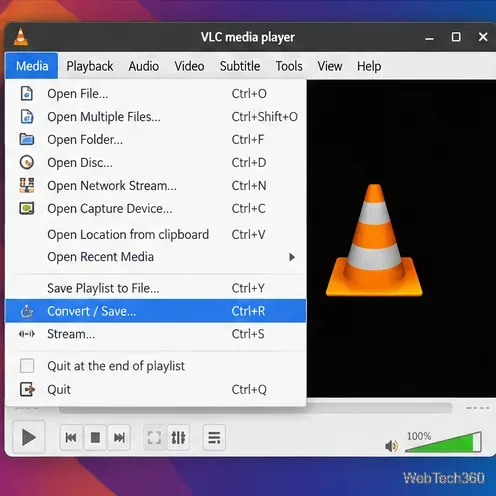Click the Convert / Save icon
496x496 pixels.
[27, 311]
